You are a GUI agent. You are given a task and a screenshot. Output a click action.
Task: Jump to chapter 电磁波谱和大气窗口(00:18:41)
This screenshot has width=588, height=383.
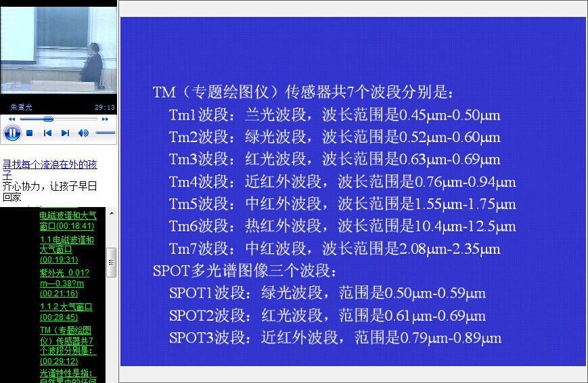tap(68, 221)
